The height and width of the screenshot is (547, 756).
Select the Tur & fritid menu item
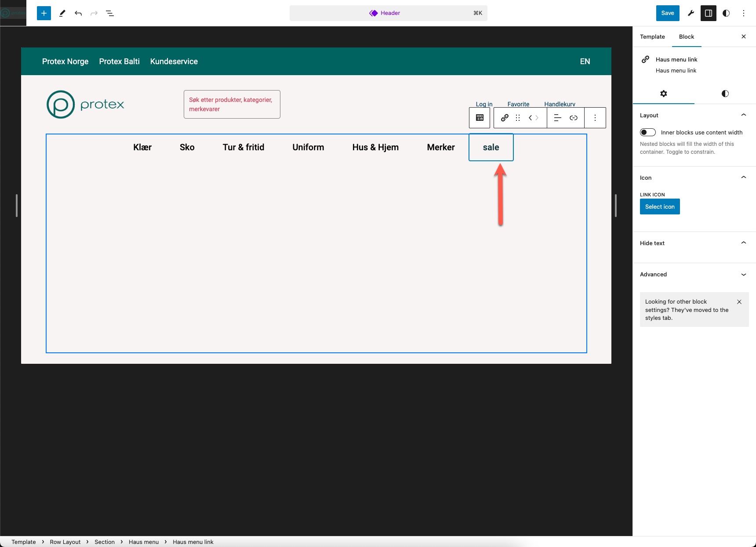244,147
